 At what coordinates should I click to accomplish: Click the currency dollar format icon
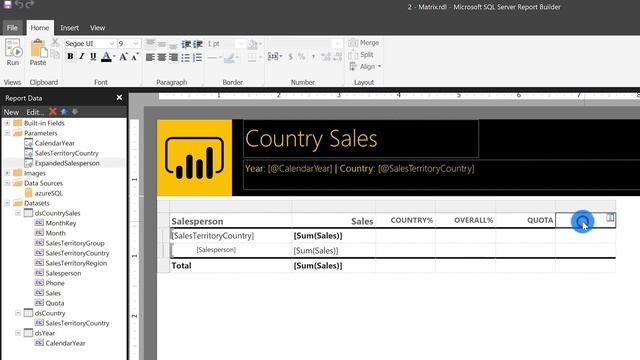point(291,57)
